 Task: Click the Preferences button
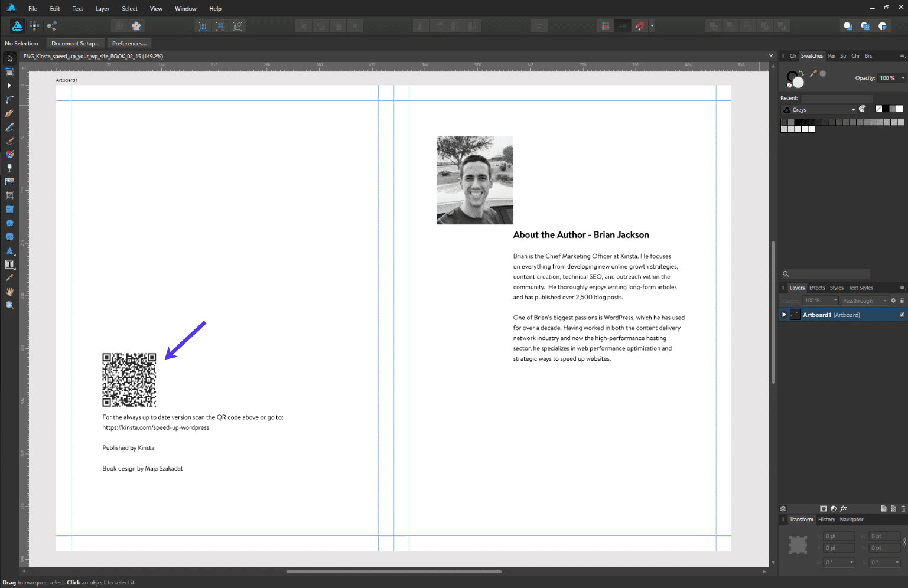click(x=129, y=43)
